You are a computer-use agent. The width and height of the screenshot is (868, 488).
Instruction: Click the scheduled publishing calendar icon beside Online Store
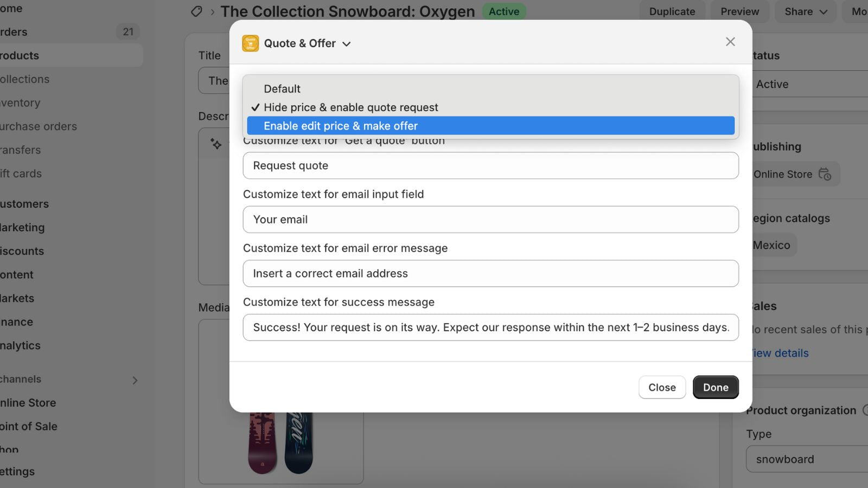point(825,175)
